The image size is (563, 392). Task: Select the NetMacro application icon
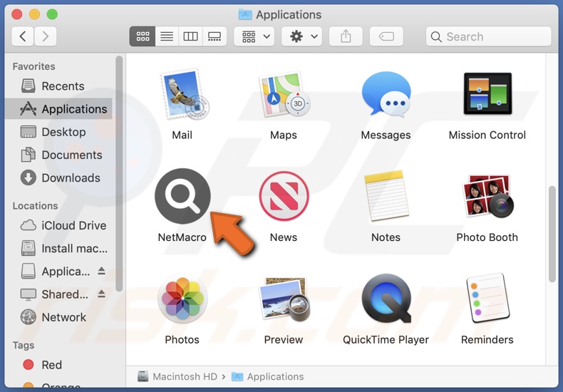182,197
